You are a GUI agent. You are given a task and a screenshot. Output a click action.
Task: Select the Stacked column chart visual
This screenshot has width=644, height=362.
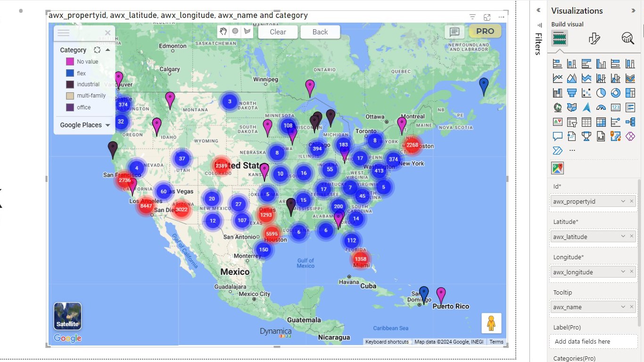pos(572,64)
